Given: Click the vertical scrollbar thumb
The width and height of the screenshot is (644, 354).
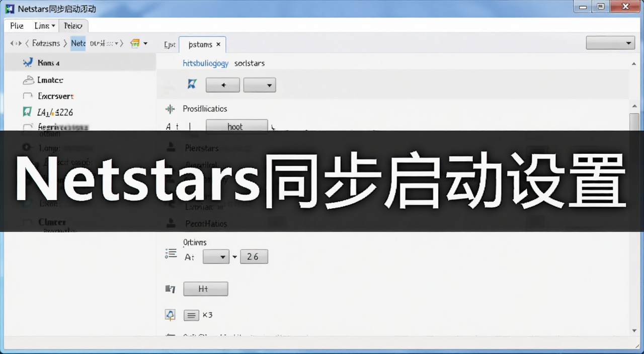Looking at the screenshot, I should 634,122.
